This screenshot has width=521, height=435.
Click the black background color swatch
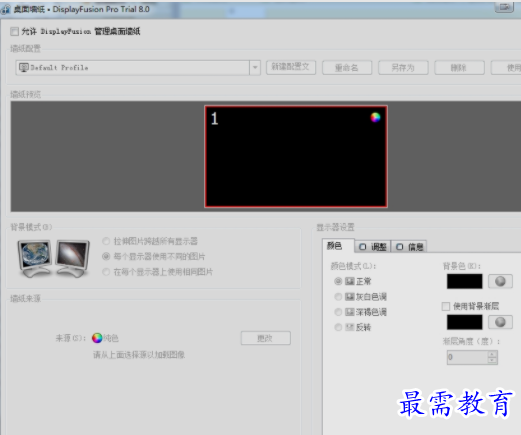coord(464,282)
